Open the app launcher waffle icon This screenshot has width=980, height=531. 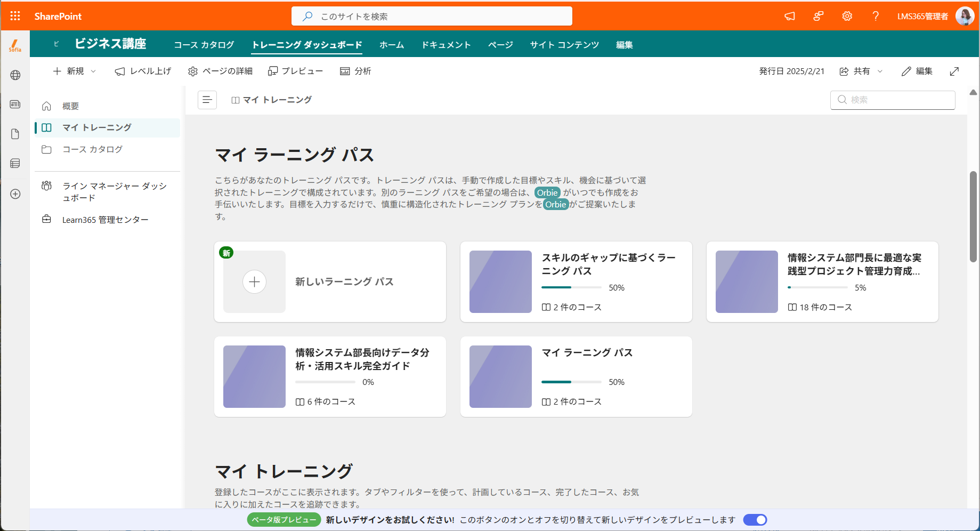15,16
